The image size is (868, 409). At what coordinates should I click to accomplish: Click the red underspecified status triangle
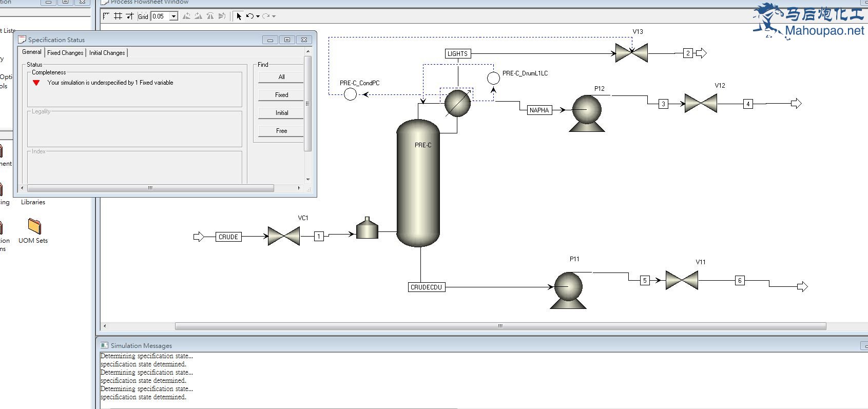(x=36, y=83)
